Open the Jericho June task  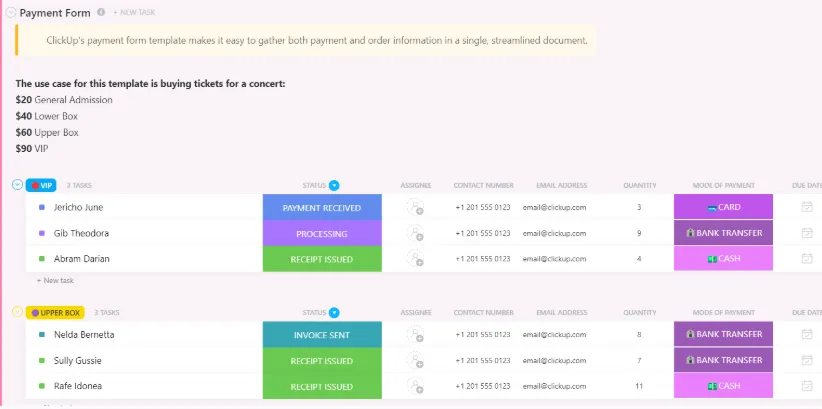click(x=78, y=207)
